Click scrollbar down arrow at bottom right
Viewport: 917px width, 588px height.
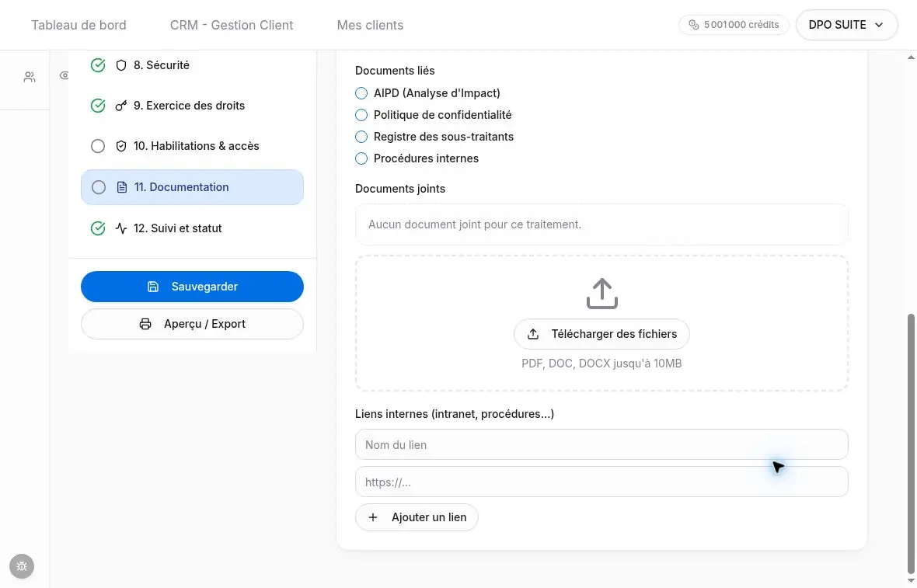point(911,581)
